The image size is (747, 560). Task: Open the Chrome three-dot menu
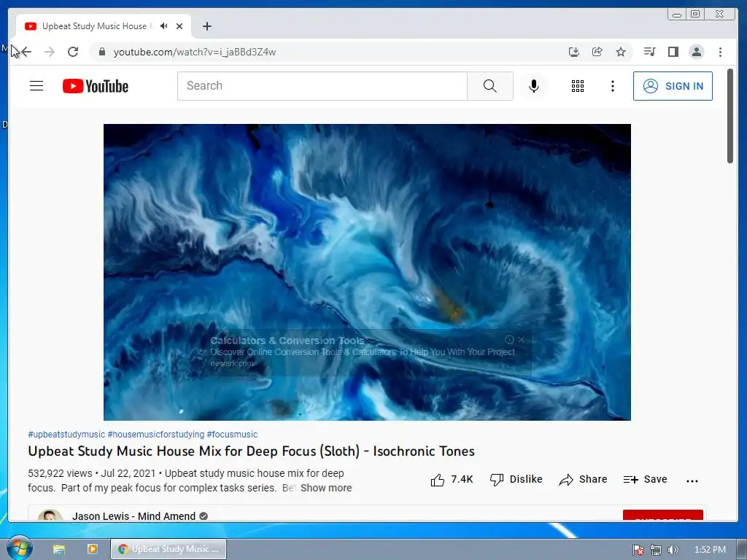[x=720, y=52]
